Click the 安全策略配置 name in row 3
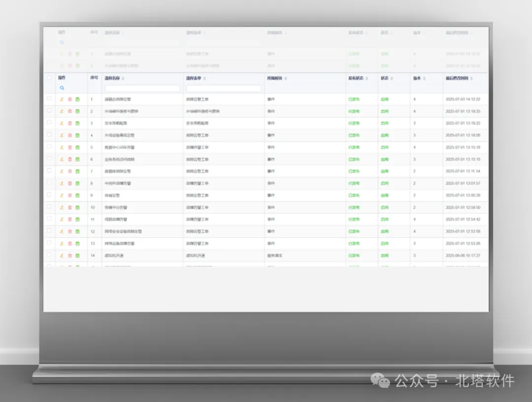This screenshot has height=402, width=532. (116, 124)
